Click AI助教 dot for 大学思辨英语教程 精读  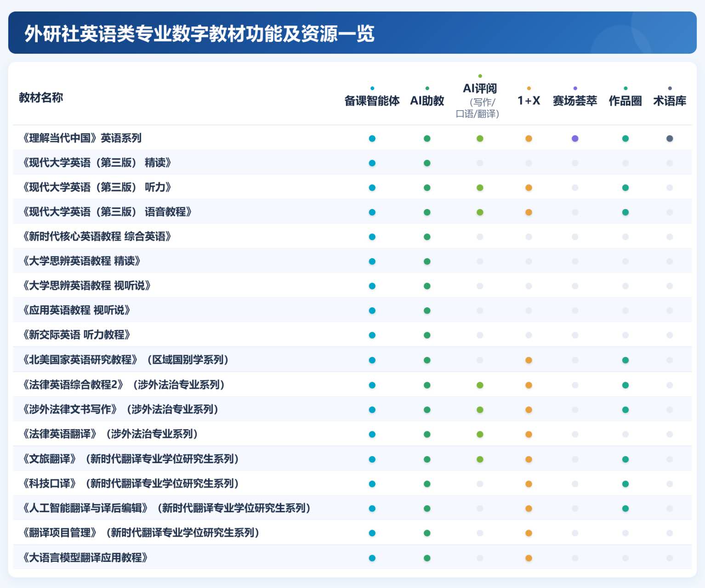427,261
